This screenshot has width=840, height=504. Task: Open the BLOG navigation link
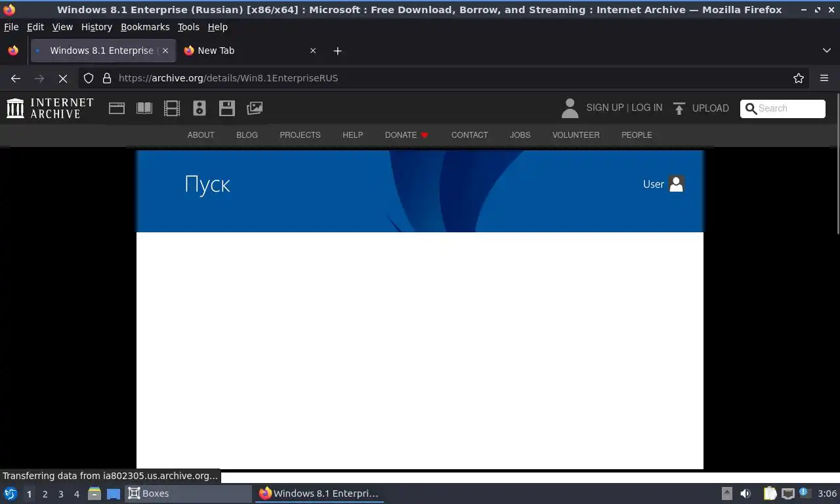tap(247, 135)
